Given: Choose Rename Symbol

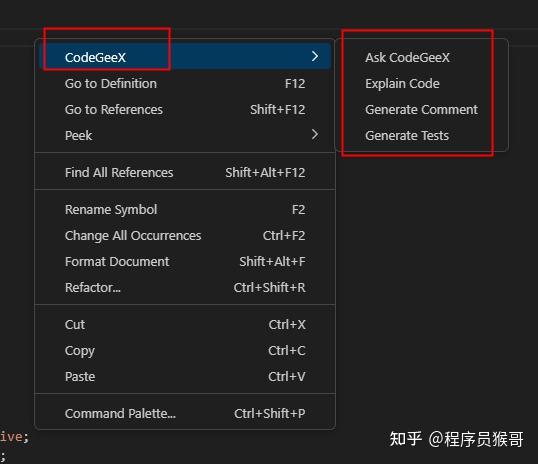Looking at the screenshot, I should [185, 209].
